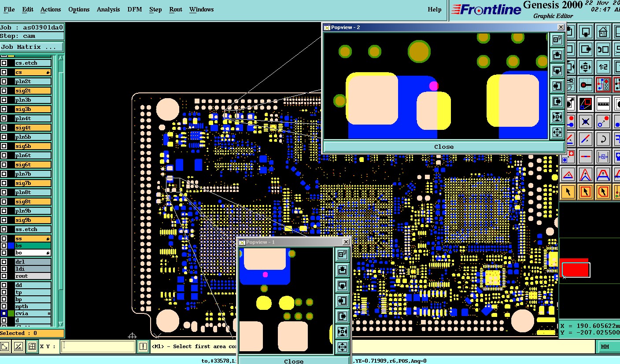
Task: Toggle the pln4t layer checkbox
Action: [x=4, y=118]
